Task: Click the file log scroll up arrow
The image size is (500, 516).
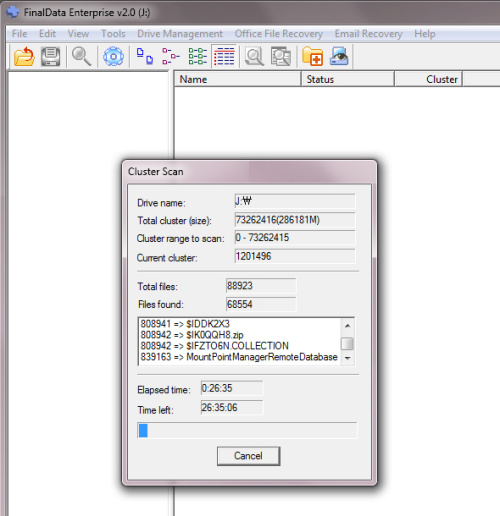Action: (x=348, y=325)
